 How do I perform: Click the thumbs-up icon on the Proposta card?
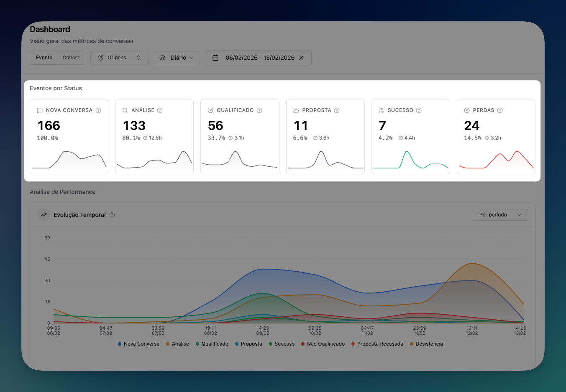click(x=296, y=110)
